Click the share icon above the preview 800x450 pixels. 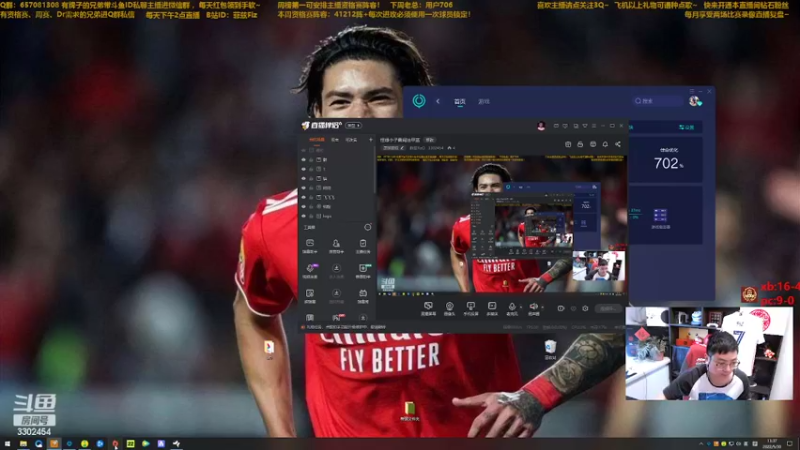click(618, 144)
